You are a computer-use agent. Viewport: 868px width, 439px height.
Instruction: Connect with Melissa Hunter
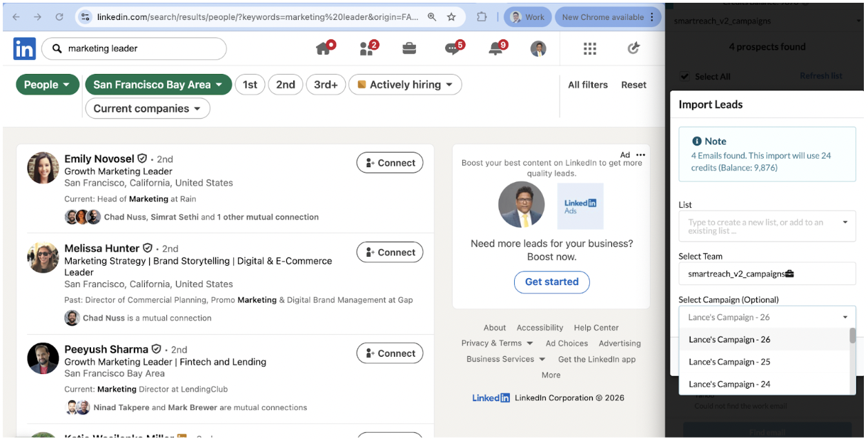coord(390,252)
